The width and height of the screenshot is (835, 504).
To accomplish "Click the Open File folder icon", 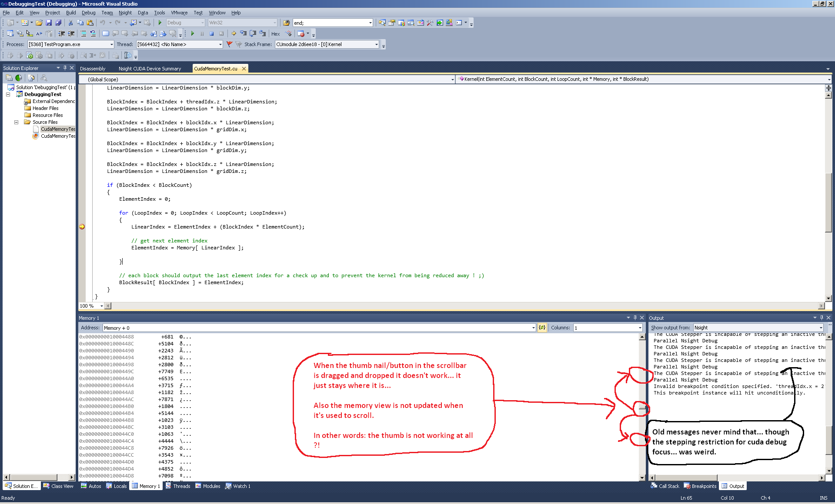I will (x=39, y=23).
